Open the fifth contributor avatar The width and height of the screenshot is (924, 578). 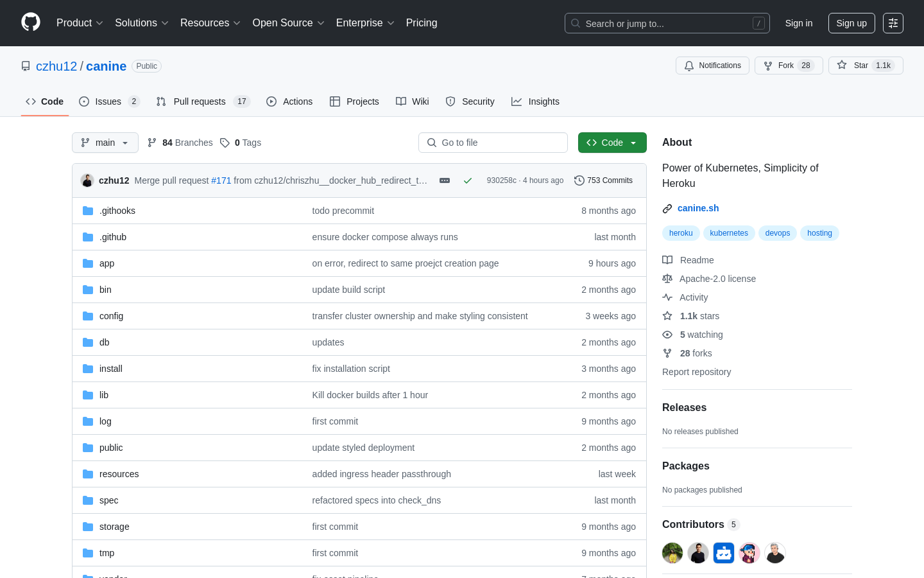(775, 553)
